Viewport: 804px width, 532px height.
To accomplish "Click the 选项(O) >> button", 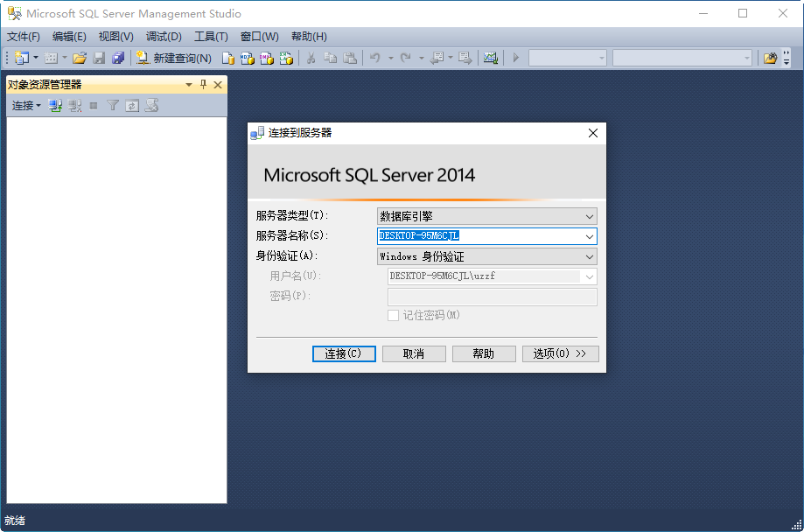I will (561, 353).
